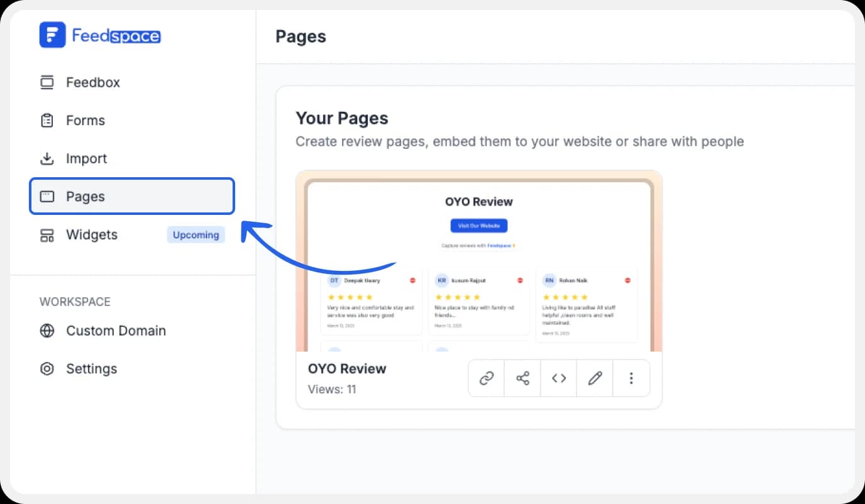Screen dimensions: 865x504
Task: Follow the Feedspace link in the preview
Action: point(499,246)
